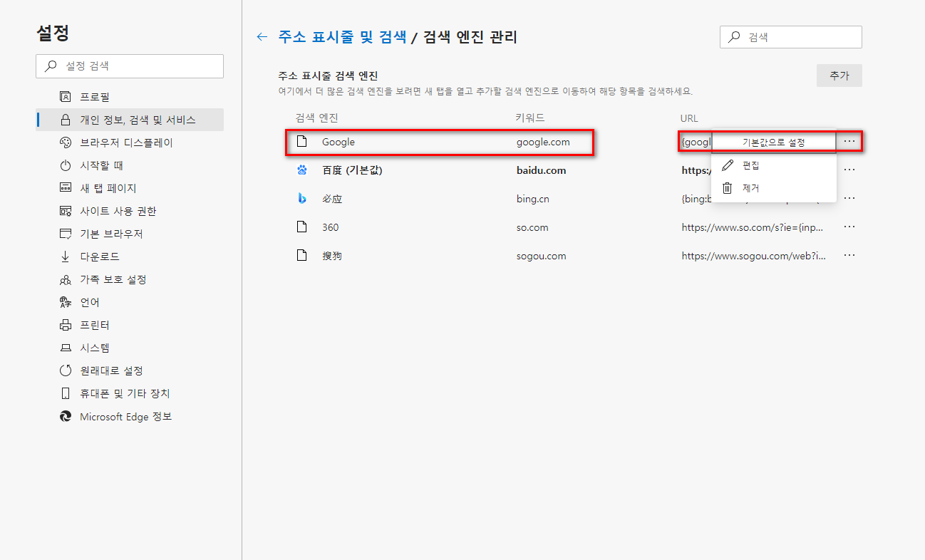Screen dimensions: 925x560
Task: Open more options for the 360 row
Action: click(x=849, y=227)
